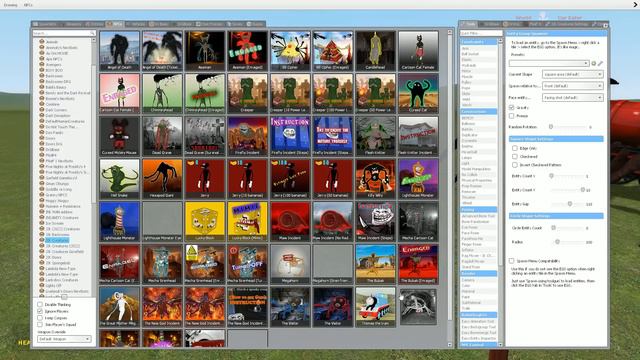The width and height of the screenshot is (640, 360).
Task: Spawn the non-enraged Chimneyhead NPC
Action: (x=162, y=93)
